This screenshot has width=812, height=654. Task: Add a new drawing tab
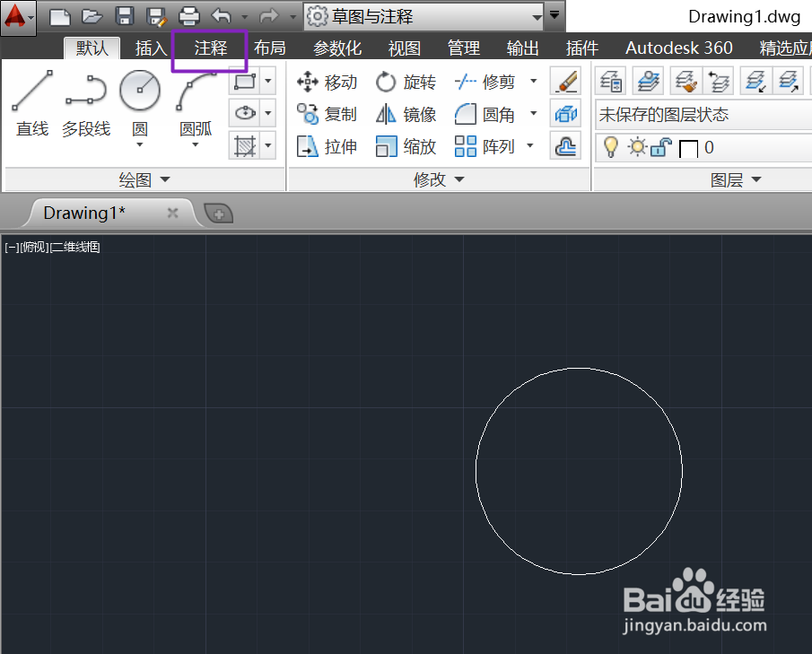(219, 214)
